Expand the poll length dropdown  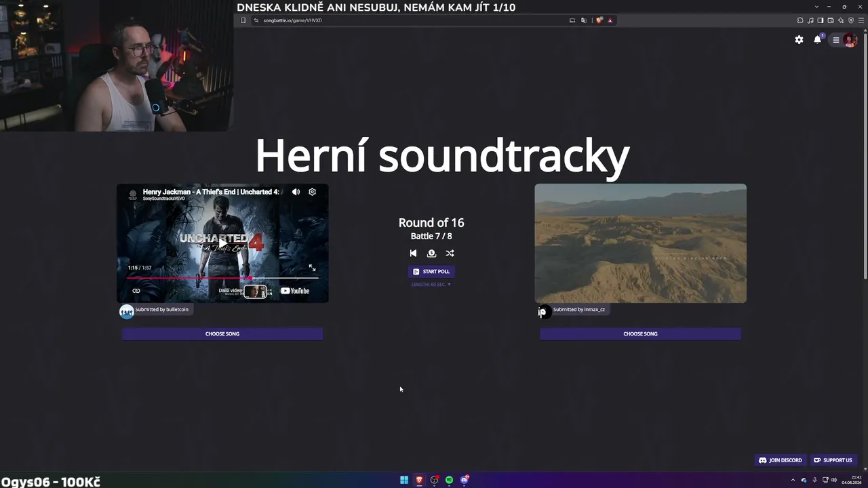click(x=431, y=285)
